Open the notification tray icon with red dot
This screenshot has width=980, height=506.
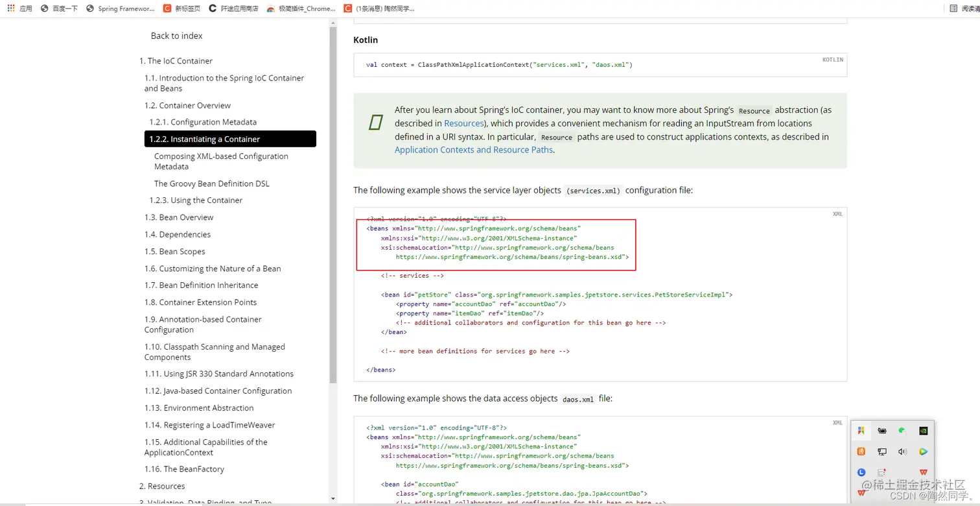pos(882,472)
